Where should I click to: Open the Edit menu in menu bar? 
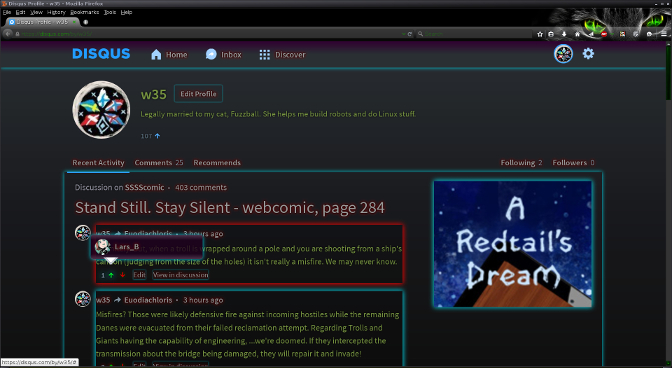[20, 12]
